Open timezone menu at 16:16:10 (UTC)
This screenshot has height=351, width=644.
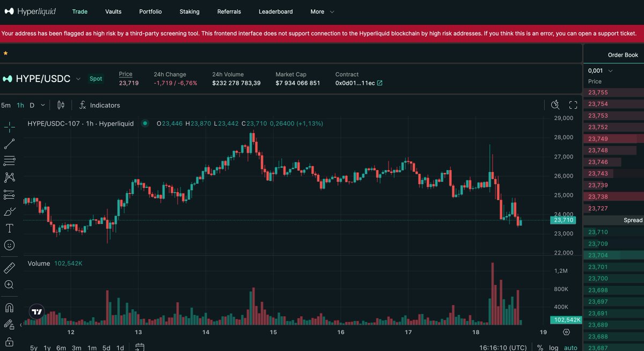point(503,348)
